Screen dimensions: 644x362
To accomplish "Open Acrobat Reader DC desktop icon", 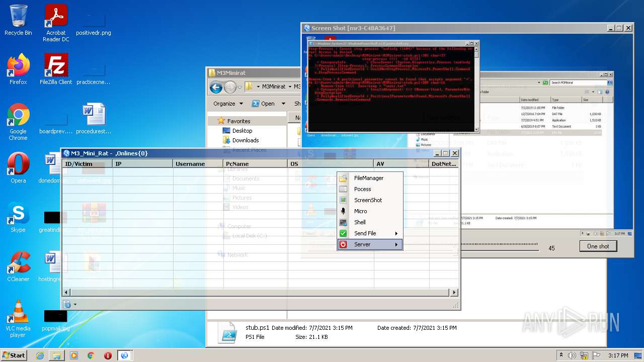I will coord(56,23).
